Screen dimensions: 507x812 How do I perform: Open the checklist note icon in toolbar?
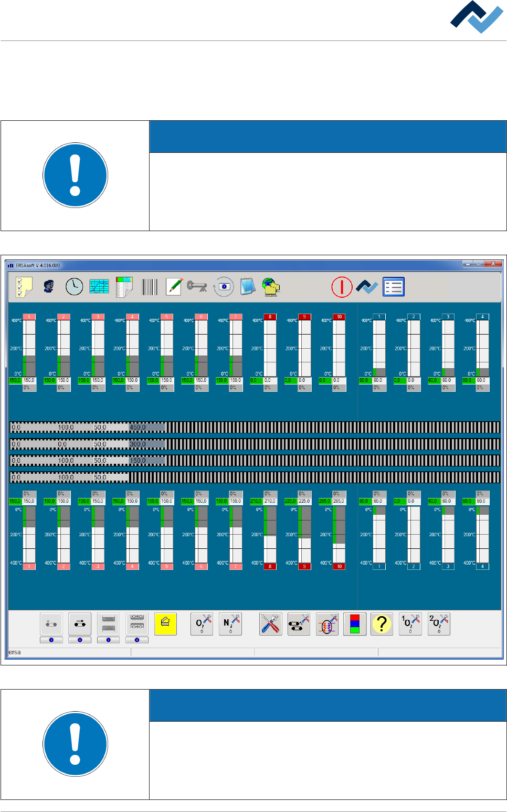coord(24,287)
